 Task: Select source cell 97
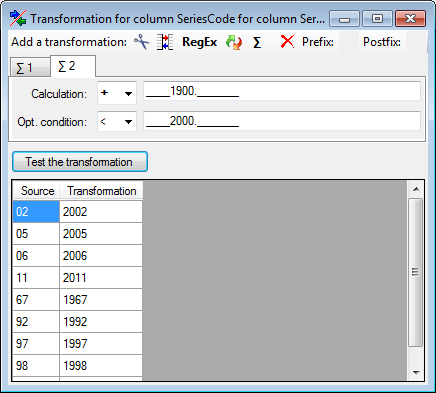36,344
